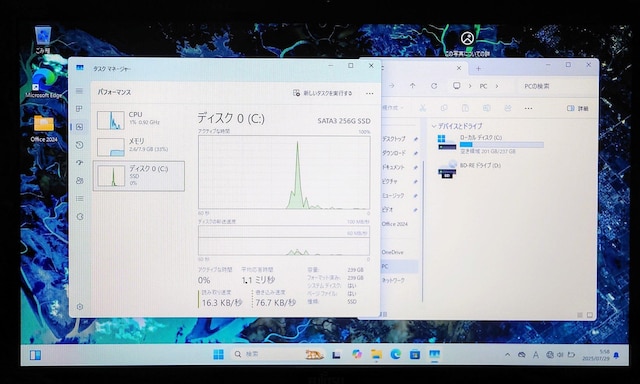640x384 pixels.
Task: Open ビデオ in Explorer navigation pane
Action: click(x=387, y=209)
